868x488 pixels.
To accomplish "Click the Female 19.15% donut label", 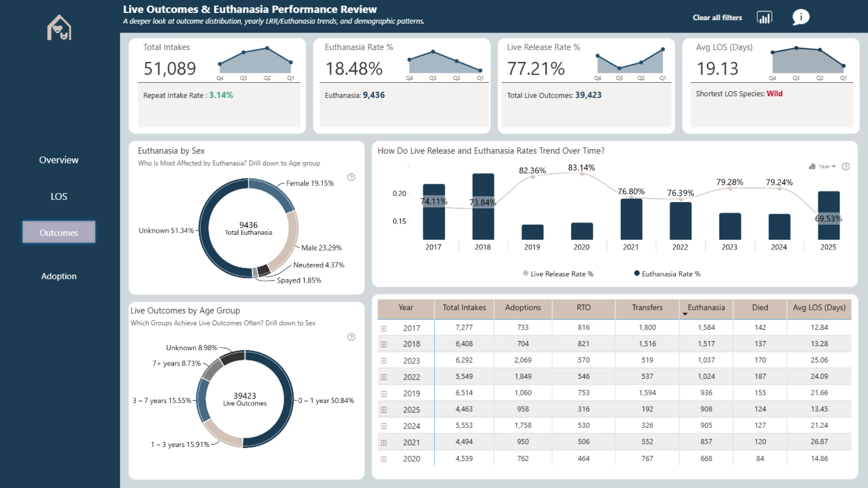I will [x=310, y=183].
